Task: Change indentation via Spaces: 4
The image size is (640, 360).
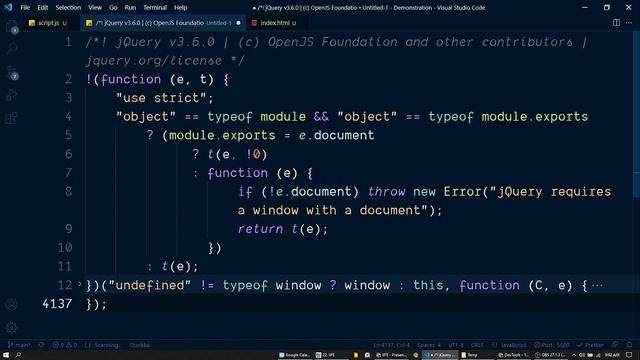Action: tap(429, 345)
